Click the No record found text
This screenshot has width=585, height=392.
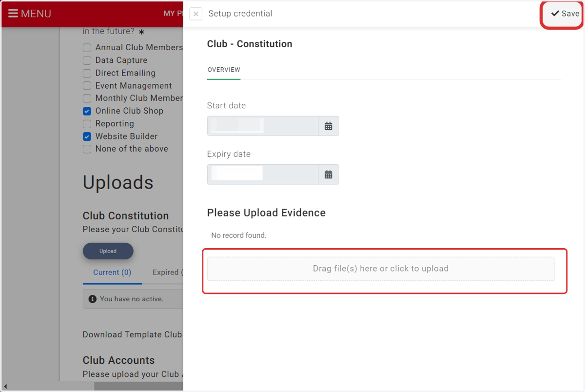click(x=239, y=235)
